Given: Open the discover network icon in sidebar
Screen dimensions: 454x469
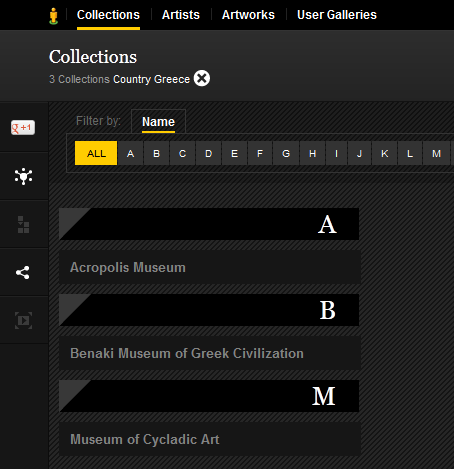Looking at the screenshot, I should click(23, 176).
